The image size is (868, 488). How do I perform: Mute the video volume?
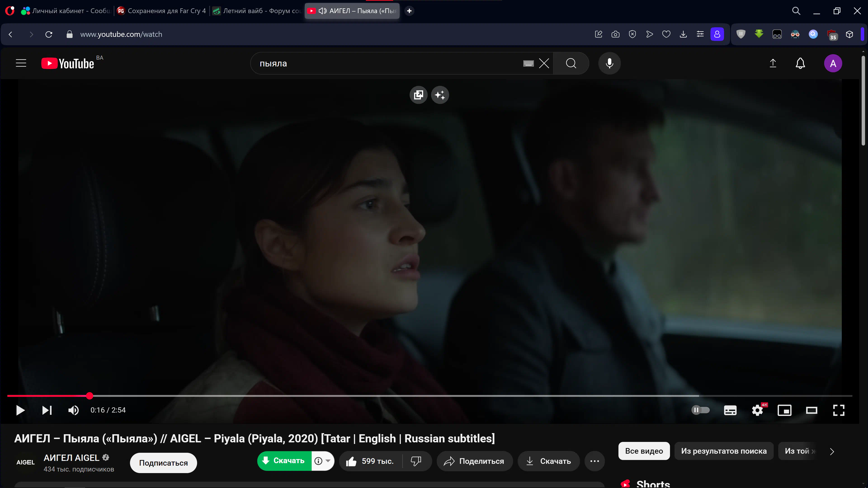tap(73, 410)
